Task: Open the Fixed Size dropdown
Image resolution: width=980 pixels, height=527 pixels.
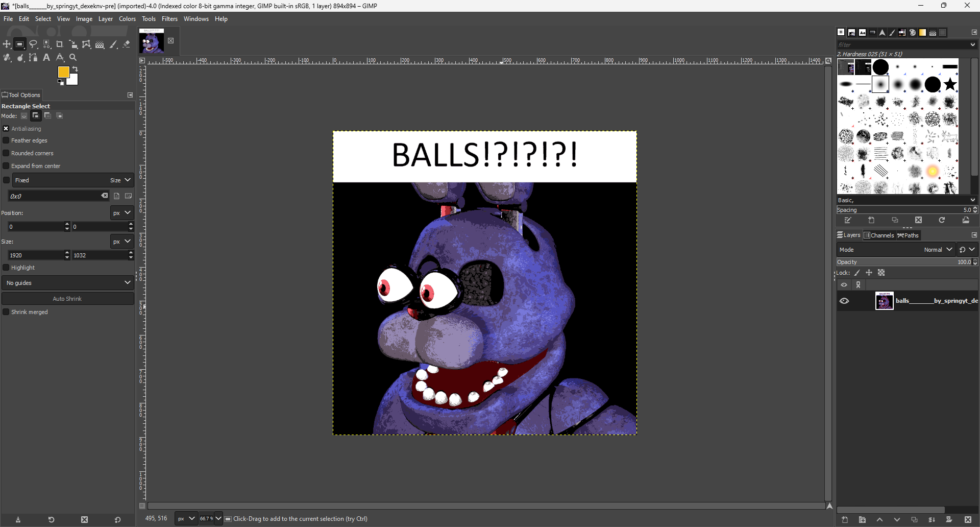Action: (73, 180)
